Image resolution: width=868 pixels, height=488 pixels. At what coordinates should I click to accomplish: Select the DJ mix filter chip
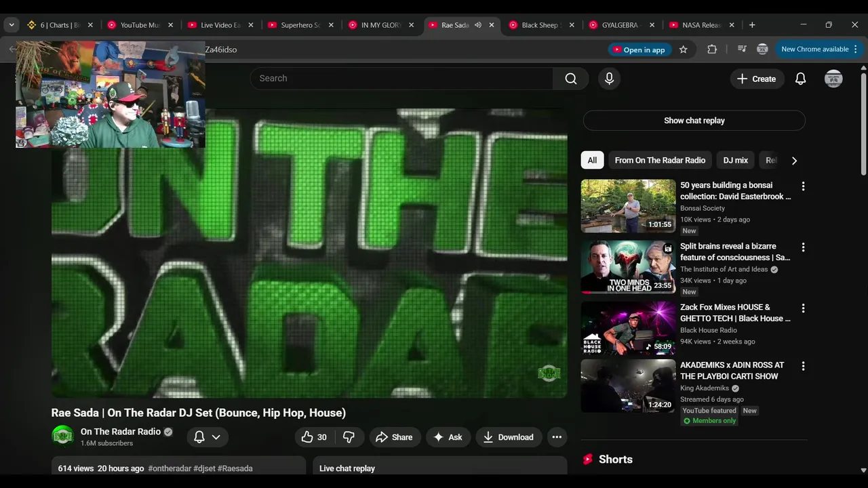click(735, 161)
